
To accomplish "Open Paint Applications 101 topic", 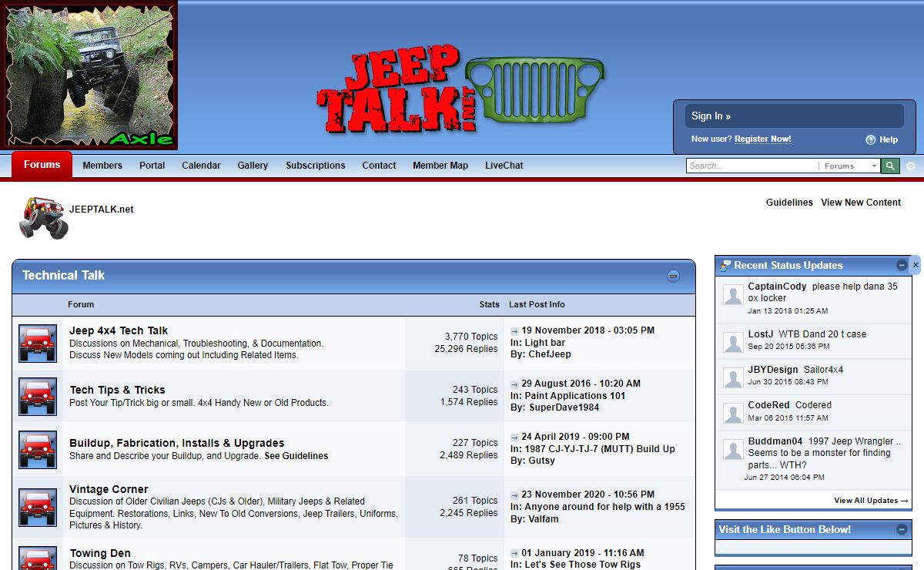I will coord(575,396).
